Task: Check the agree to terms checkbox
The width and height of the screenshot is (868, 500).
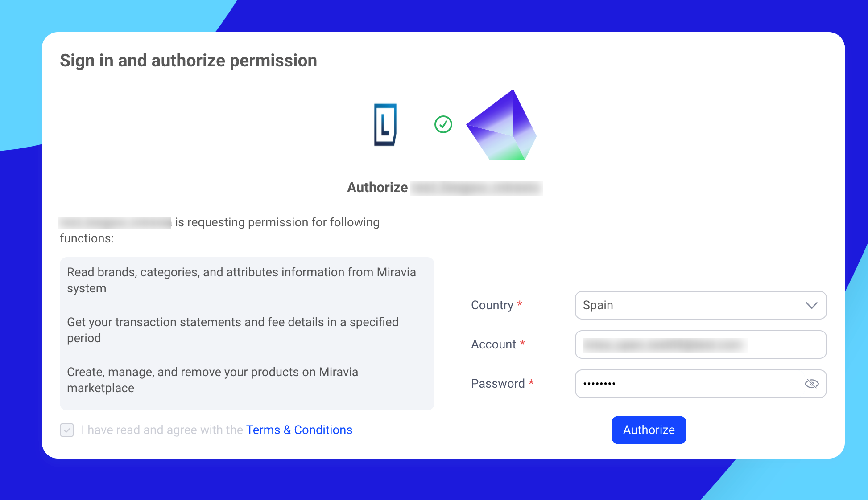Action: pos(67,430)
